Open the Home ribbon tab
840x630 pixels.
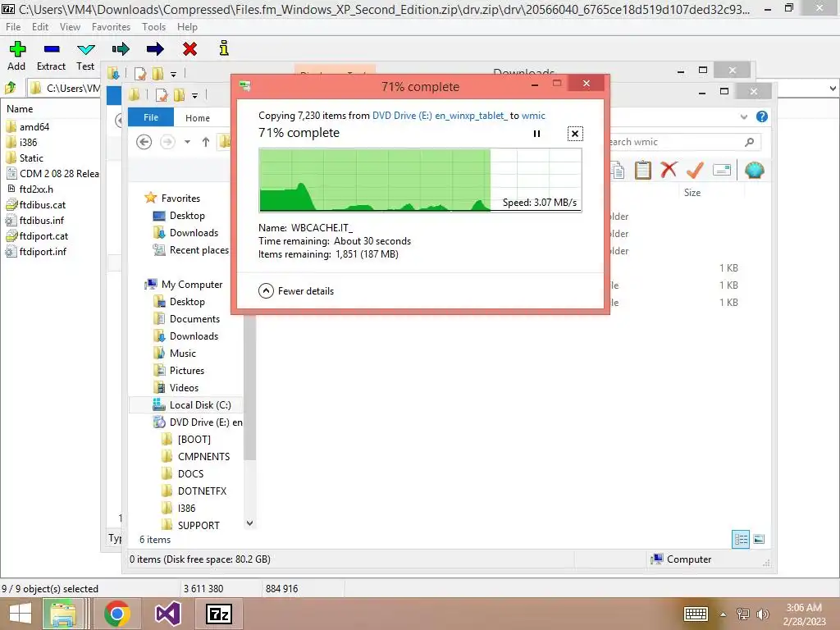coord(198,118)
